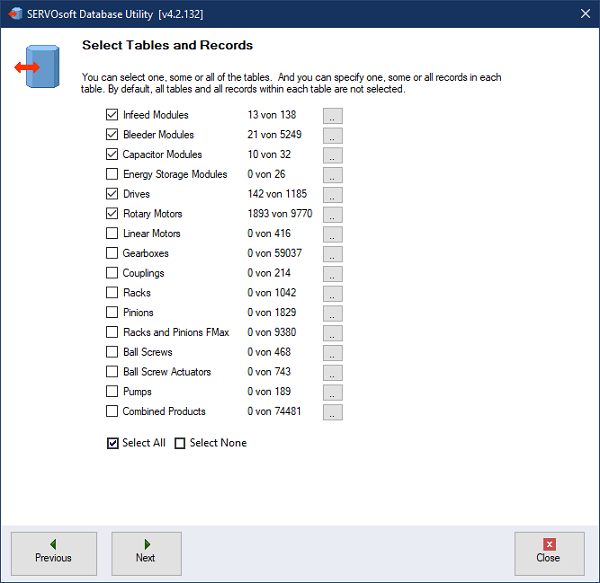This screenshot has height=583, width=600.
Task: Open record selector for Bleeder Modules
Action: click(333, 135)
